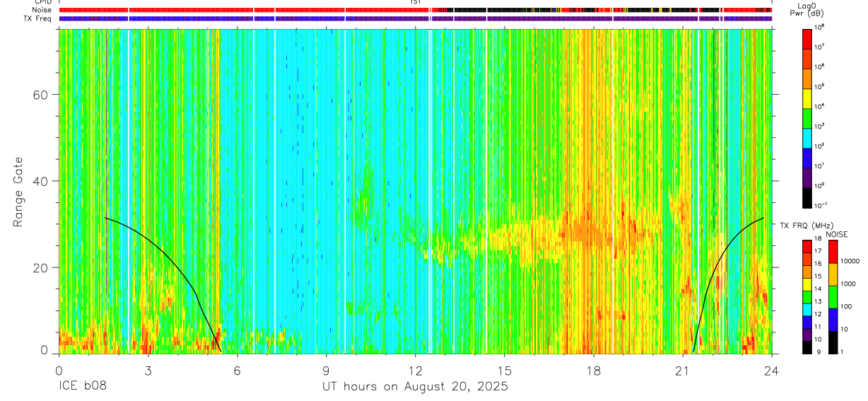The image size is (868, 401).
Task: Click the red segment of NOISE color bar
Action: point(833,252)
